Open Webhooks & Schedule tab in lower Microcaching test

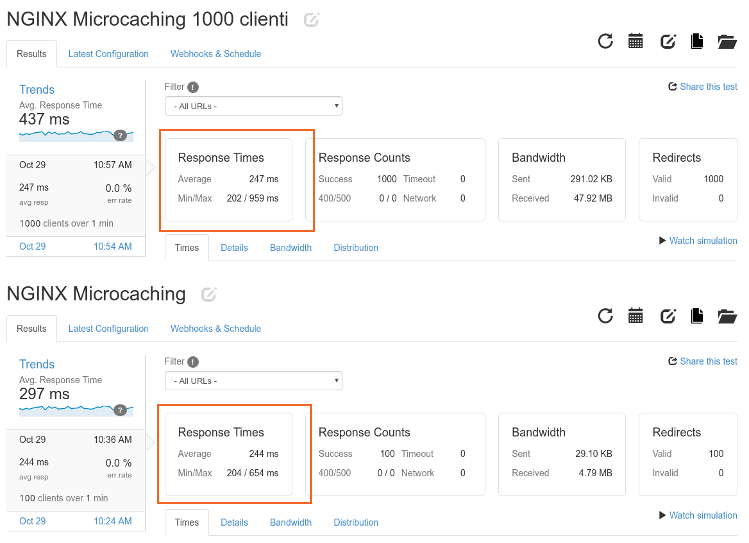pos(216,329)
